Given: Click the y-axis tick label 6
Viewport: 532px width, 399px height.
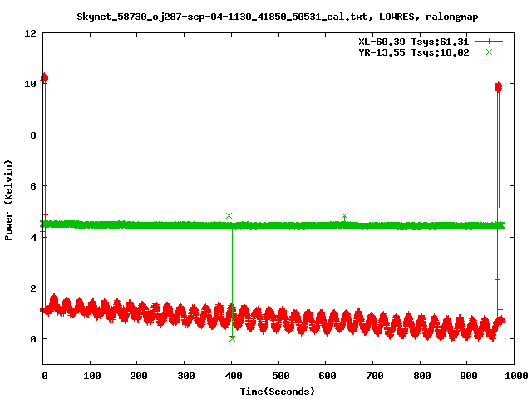Looking at the screenshot, I should click(33, 186).
